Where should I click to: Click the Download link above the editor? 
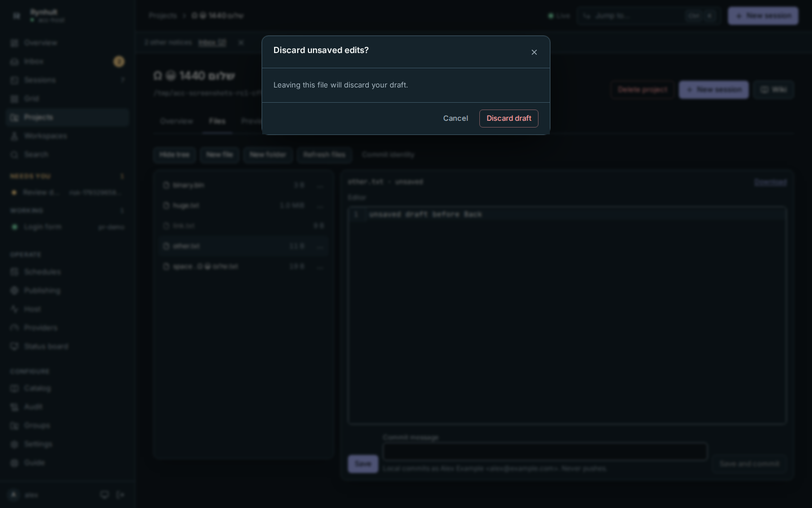pyautogui.click(x=770, y=182)
